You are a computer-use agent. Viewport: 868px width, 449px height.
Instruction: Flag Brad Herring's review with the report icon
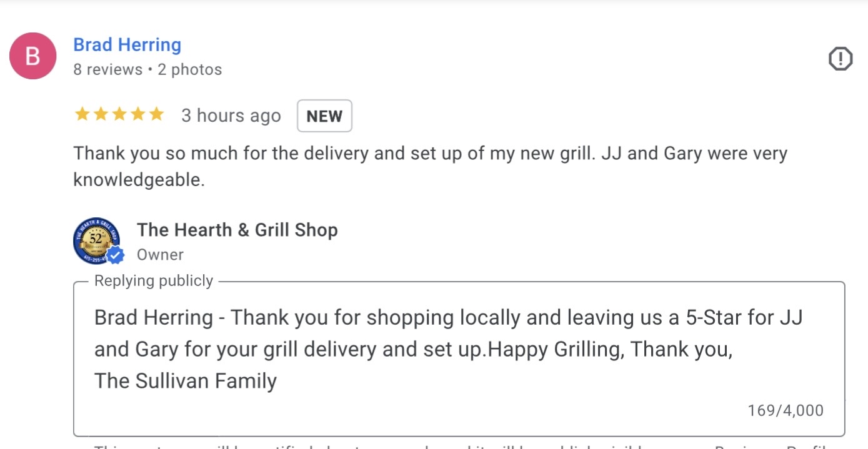(841, 59)
